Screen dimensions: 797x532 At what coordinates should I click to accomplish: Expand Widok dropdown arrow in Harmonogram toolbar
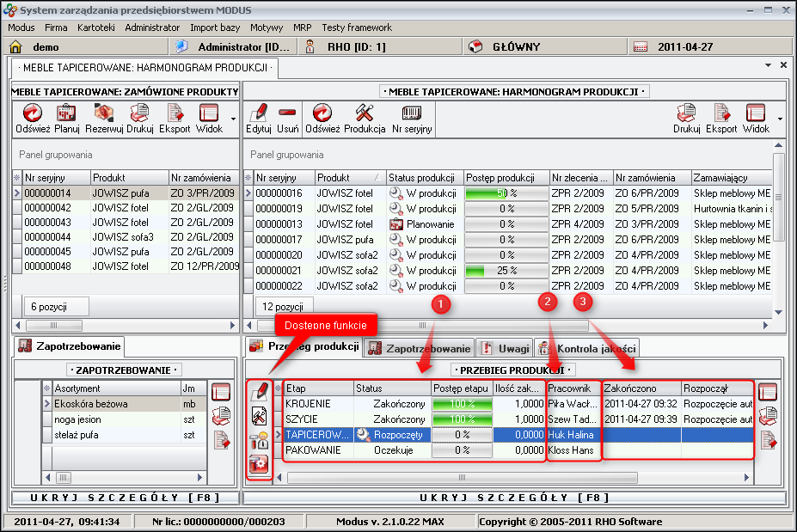coord(779,119)
